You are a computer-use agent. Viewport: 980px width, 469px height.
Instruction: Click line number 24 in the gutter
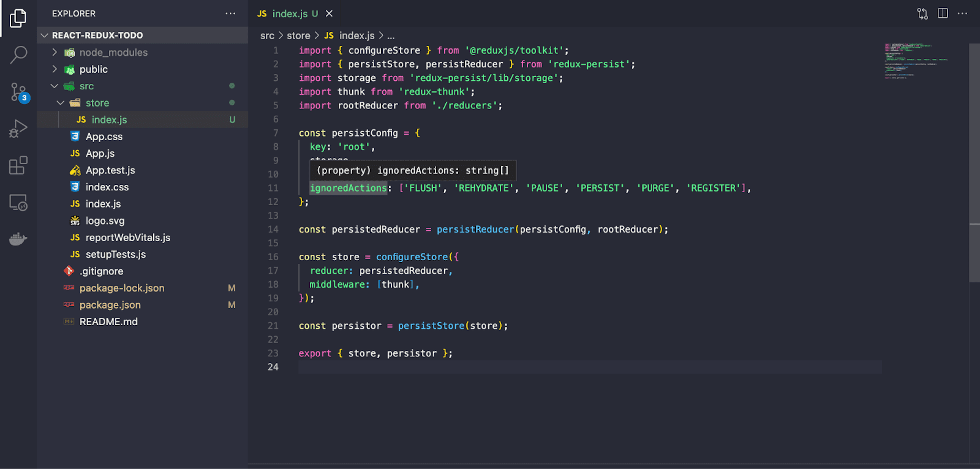[273, 367]
